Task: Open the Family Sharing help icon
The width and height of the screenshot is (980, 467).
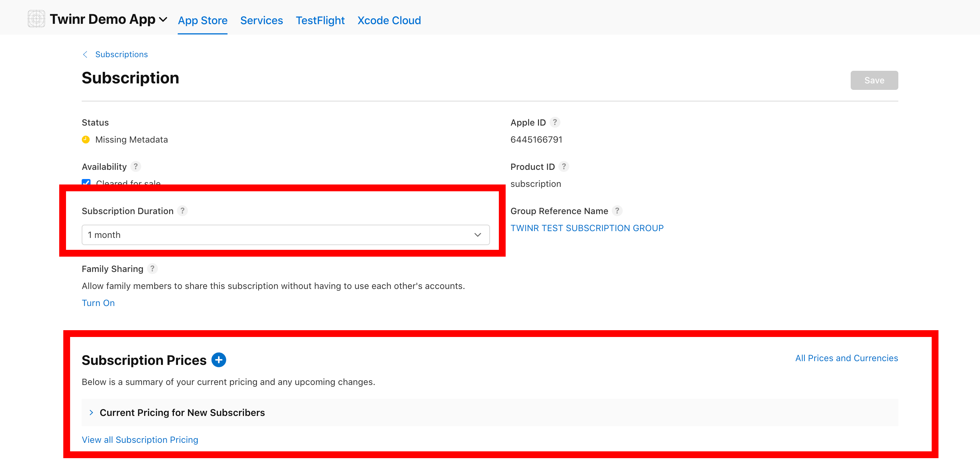Action: point(152,269)
